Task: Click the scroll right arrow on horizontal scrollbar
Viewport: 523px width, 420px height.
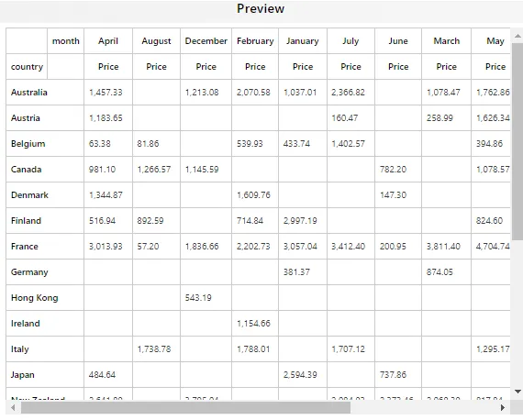Action: [503, 407]
